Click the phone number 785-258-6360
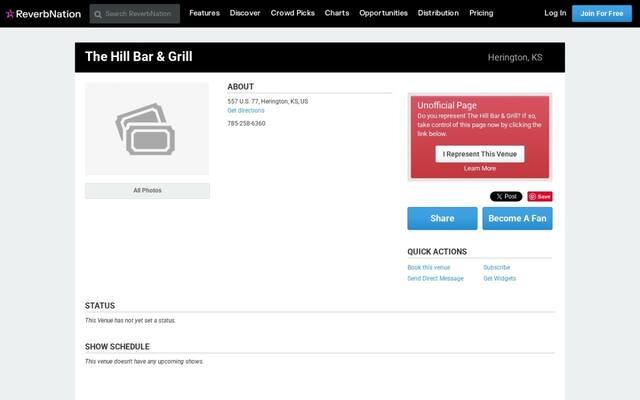640x400 pixels. coord(246,123)
